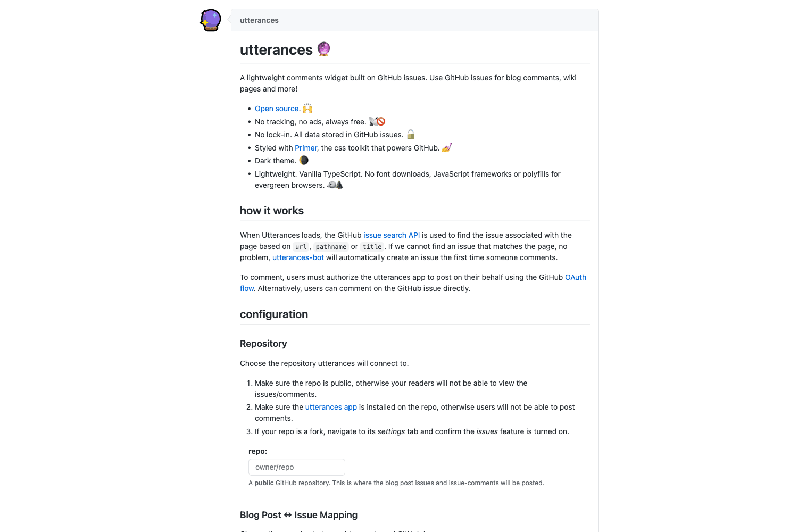798x532 pixels.
Task: Click the padlock emoji on the lock-in bullet
Action: click(411, 134)
